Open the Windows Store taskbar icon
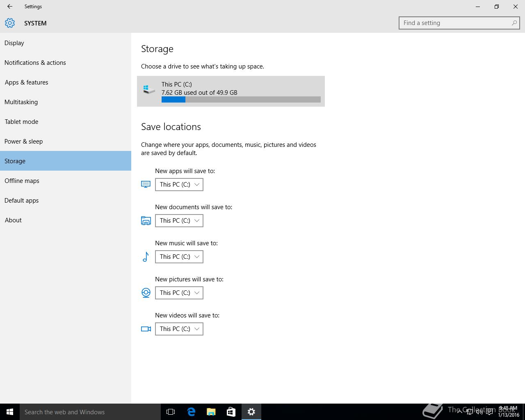The width and height of the screenshot is (525, 420). pyautogui.click(x=231, y=412)
